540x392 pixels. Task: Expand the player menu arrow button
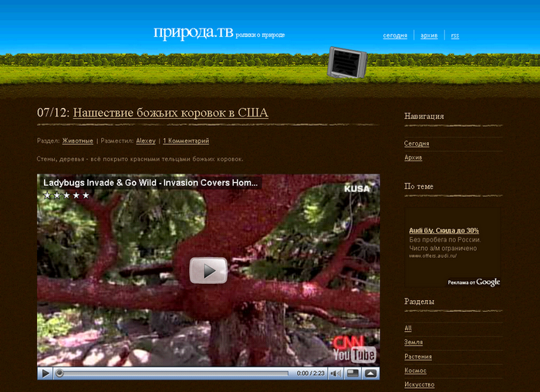pyautogui.click(x=371, y=373)
